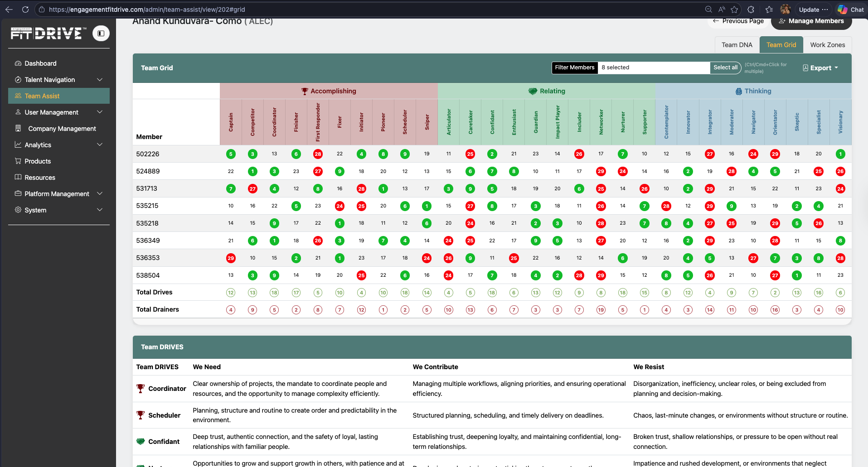Open the Export dropdown
This screenshot has width=868, height=467.
[820, 68]
